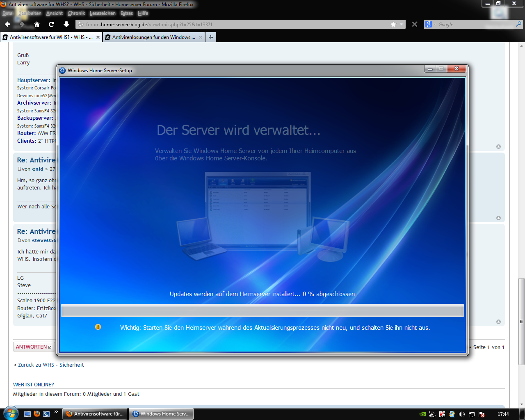This screenshot has height=420, width=525.
Task: Click the search magnifier icon in Google box
Action: pos(519,24)
